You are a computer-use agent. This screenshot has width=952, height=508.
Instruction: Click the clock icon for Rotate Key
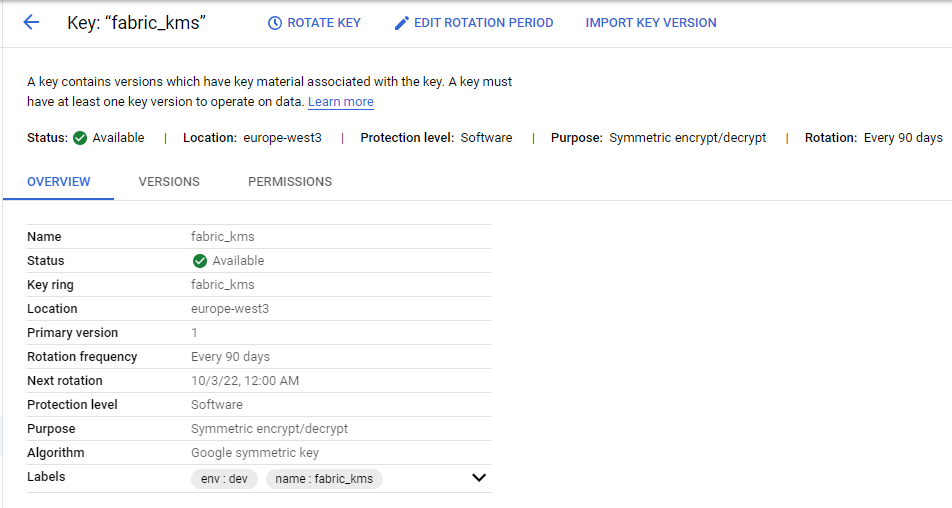coord(275,23)
